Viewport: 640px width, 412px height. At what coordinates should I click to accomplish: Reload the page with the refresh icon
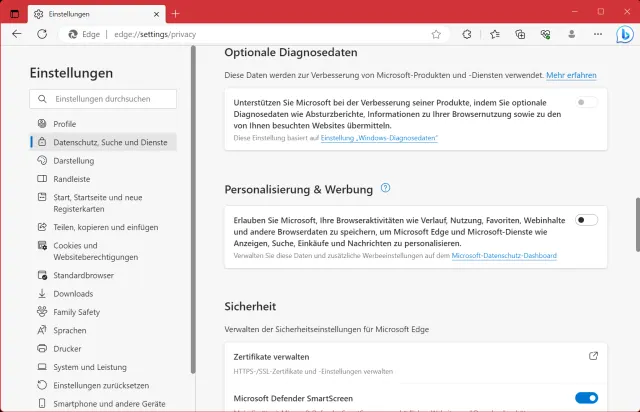pyautogui.click(x=42, y=33)
